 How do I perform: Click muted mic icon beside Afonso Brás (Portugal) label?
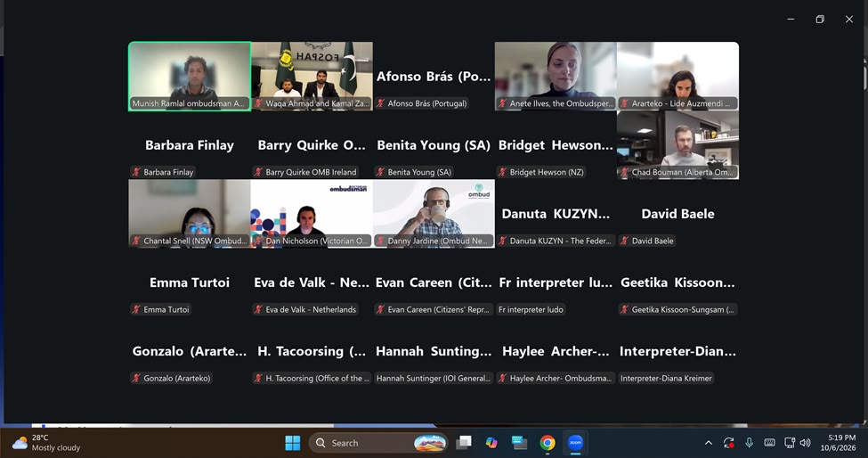pyautogui.click(x=380, y=103)
